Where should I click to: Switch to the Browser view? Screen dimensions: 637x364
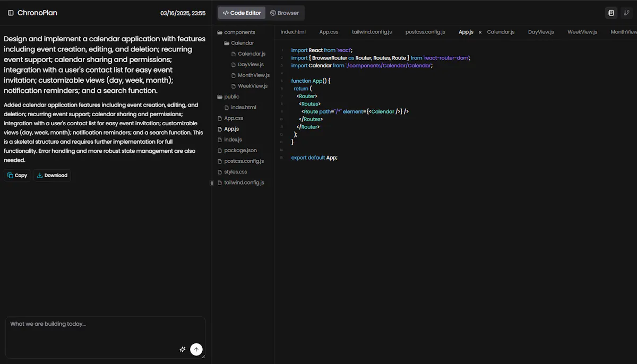click(x=285, y=13)
